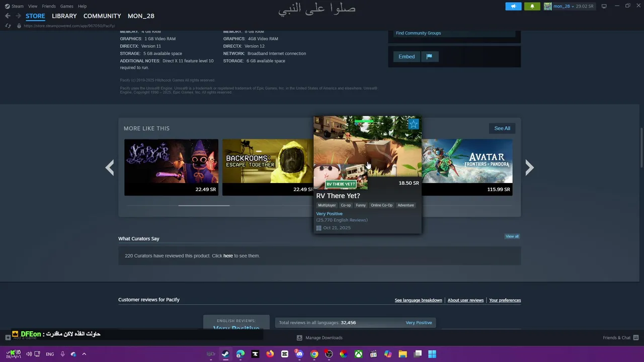The image size is (644, 362).
Task: Click the wishlist star on RV There Yet
Action: tap(414, 124)
